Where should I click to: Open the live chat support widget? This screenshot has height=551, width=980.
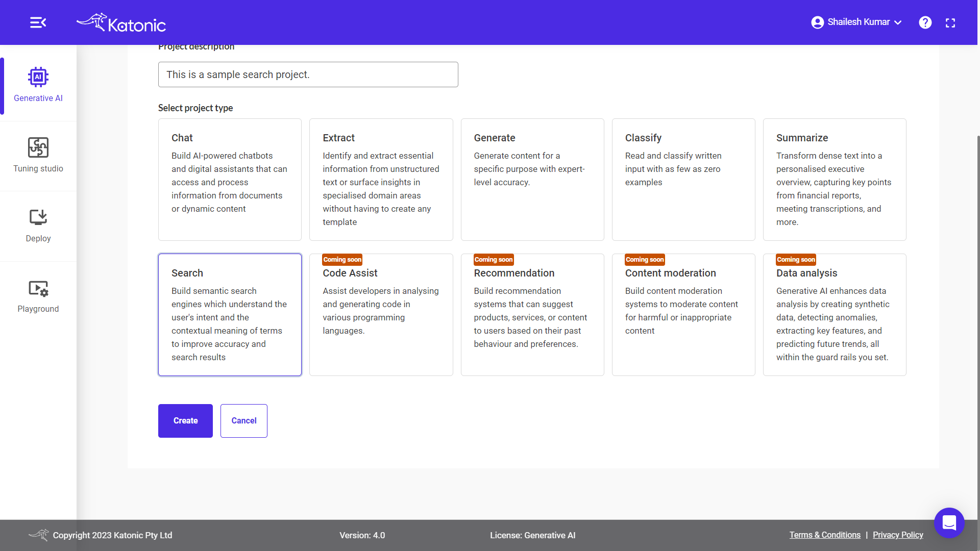coord(949,523)
